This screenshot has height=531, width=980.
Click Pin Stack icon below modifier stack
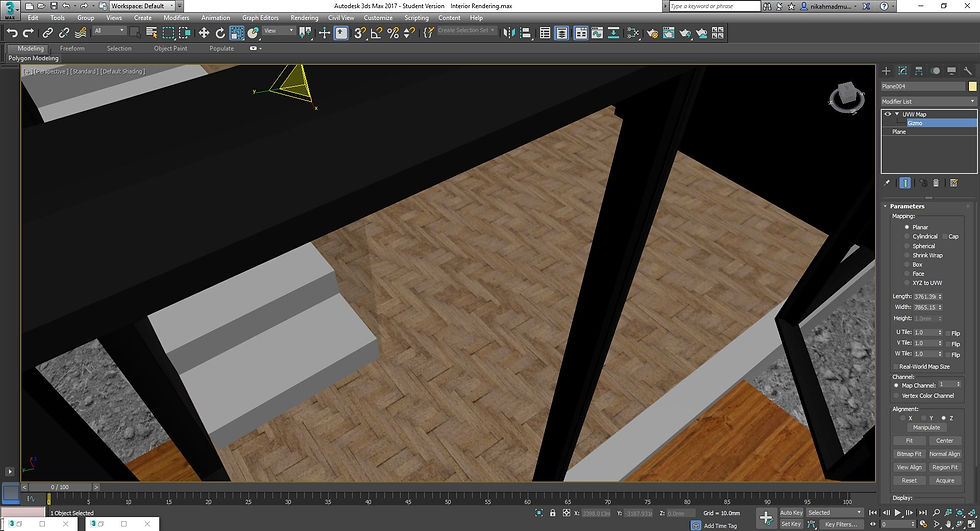(887, 183)
